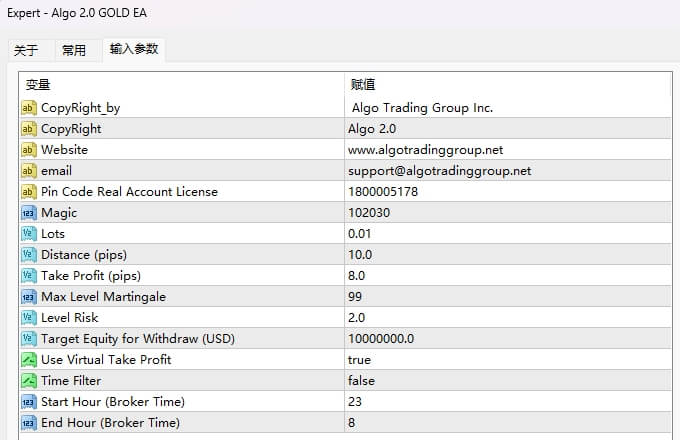The width and height of the screenshot is (680, 440).
Task: Click the 赋值 column header
Action: (508, 85)
